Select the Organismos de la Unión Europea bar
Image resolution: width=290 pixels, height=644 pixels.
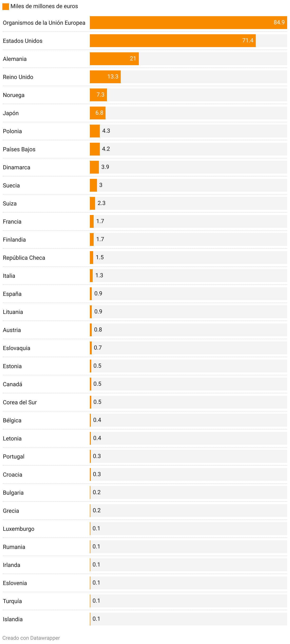[188, 23]
